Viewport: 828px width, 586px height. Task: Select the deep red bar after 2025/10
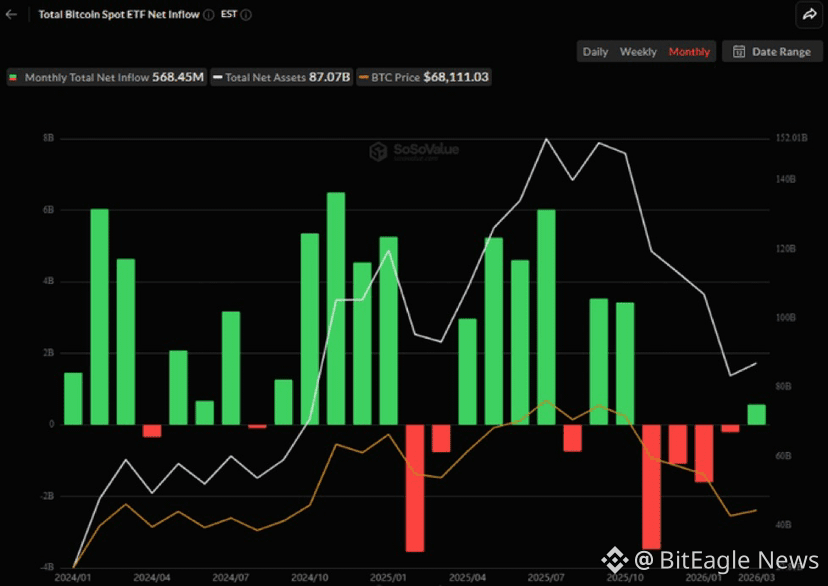pos(651,487)
